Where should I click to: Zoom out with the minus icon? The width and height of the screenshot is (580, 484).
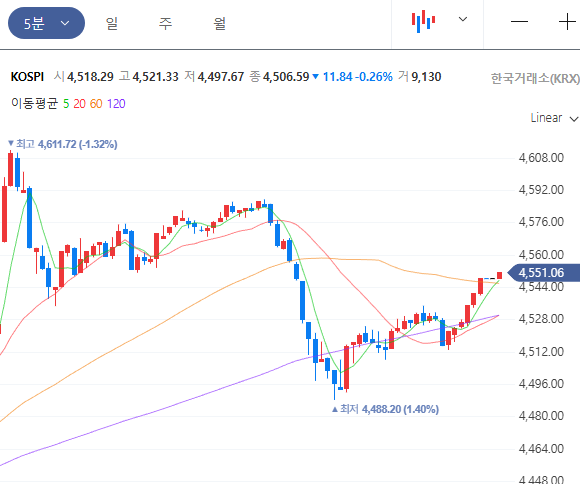[519, 22]
